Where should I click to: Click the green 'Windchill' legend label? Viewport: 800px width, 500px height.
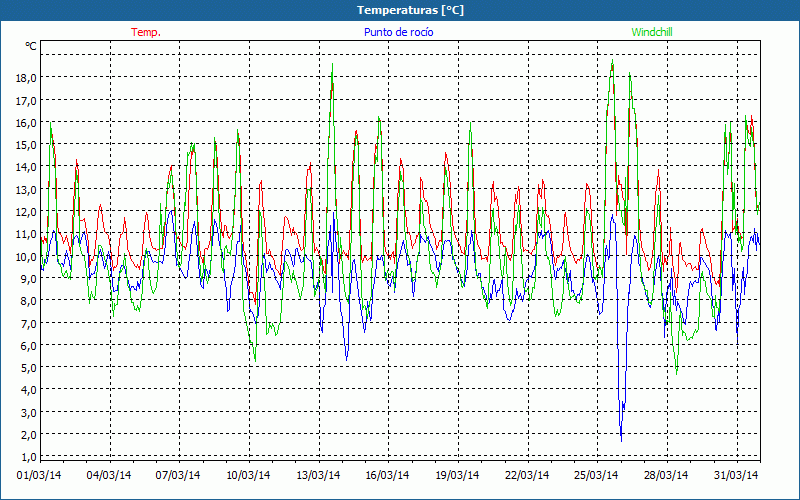(x=652, y=32)
